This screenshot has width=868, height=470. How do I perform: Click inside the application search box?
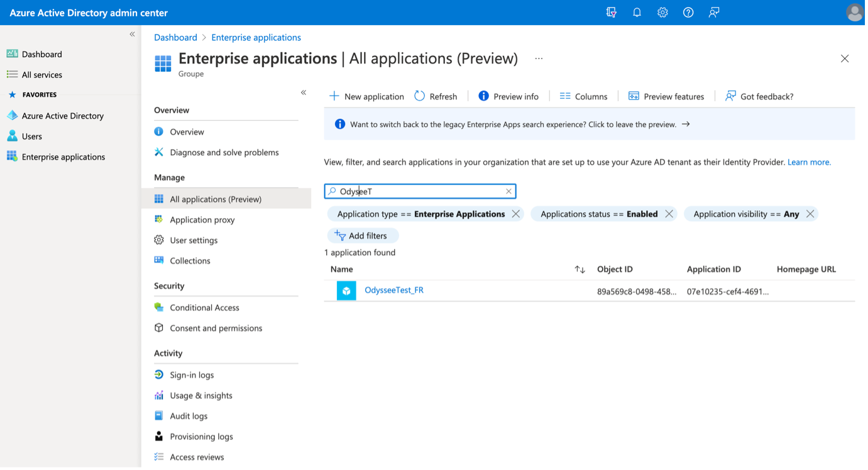click(420, 192)
